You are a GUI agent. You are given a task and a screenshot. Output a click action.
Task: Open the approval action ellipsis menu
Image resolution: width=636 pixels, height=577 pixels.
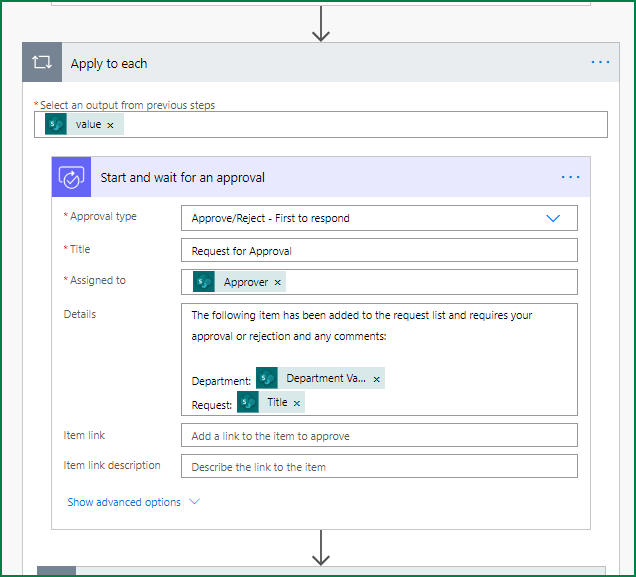click(x=570, y=177)
